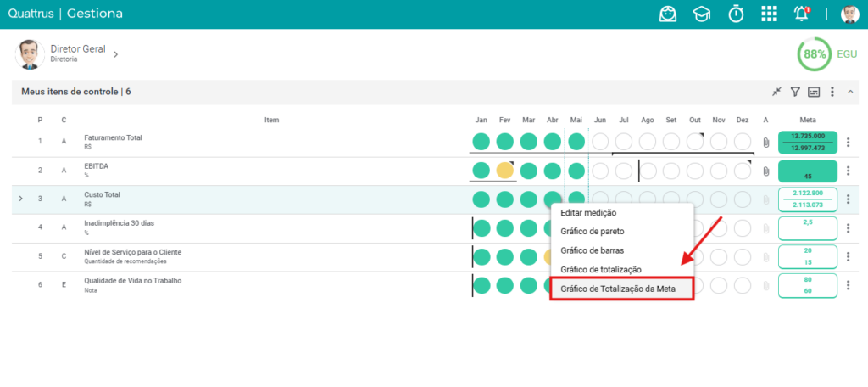This screenshot has width=868, height=387.
Task: Expand the Diretor Geral chevron arrow
Action: coord(115,54)
